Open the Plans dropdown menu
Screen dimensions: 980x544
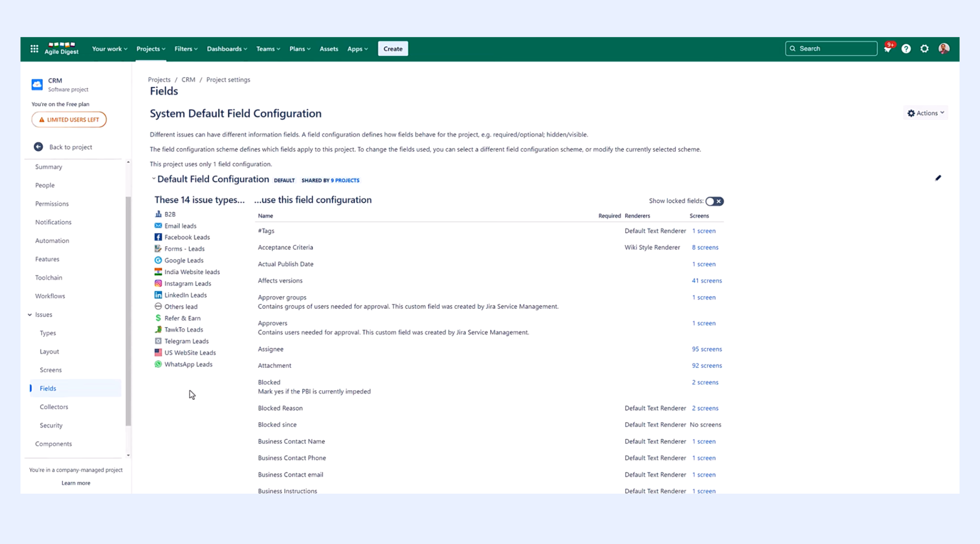[299, 49]
